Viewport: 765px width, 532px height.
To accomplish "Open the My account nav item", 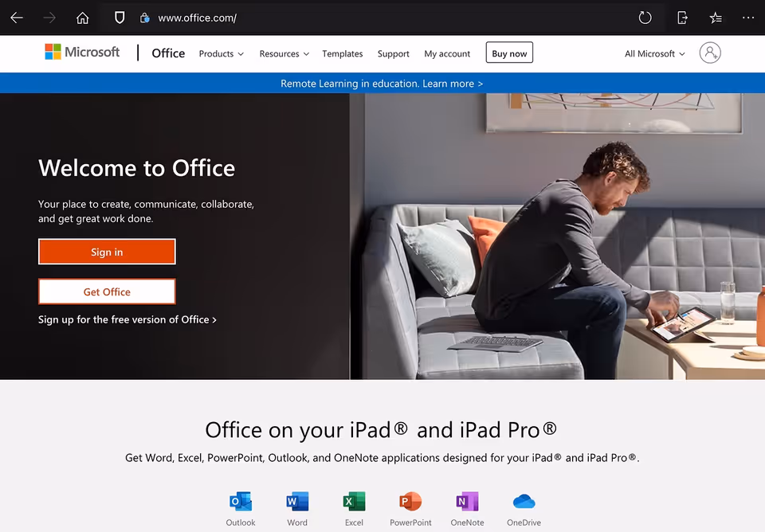I will pyautogui.click(x=447, y=53).
